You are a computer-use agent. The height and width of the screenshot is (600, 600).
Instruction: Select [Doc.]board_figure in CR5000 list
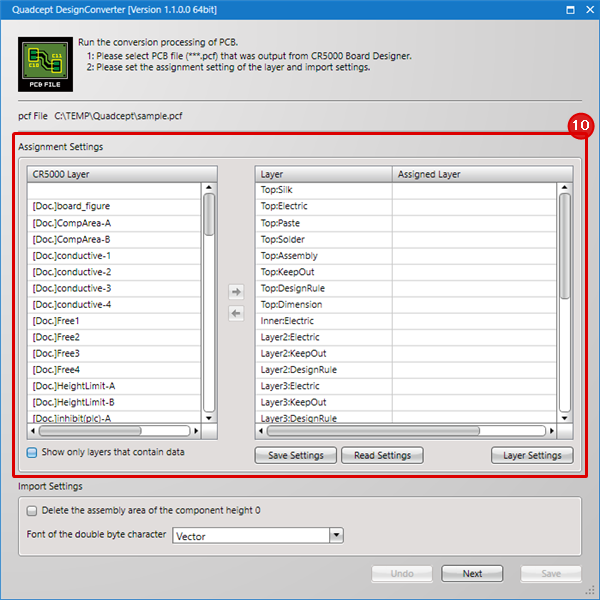(x=114, y=206)
